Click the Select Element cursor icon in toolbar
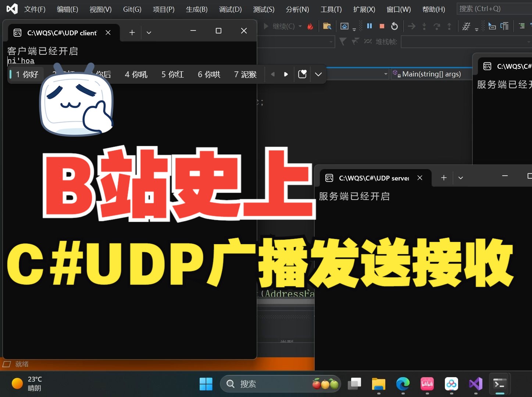 [x=492, y=26]
